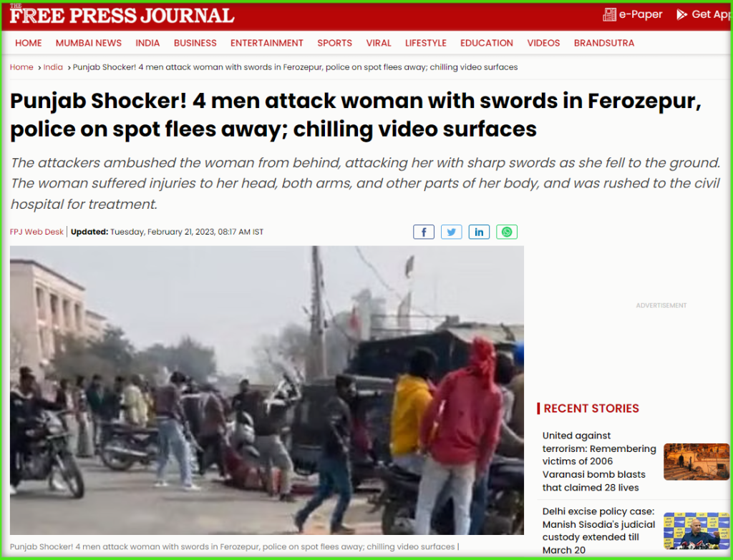Select the VIRAL menu item
The width and height of the screenshot is (733, 560).
379,43
